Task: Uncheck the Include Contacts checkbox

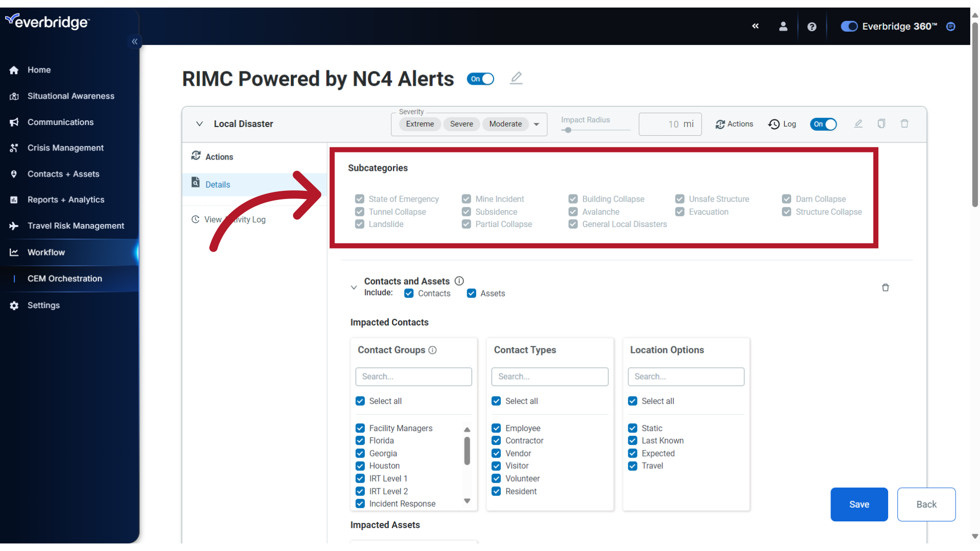Action: [409, 293]
